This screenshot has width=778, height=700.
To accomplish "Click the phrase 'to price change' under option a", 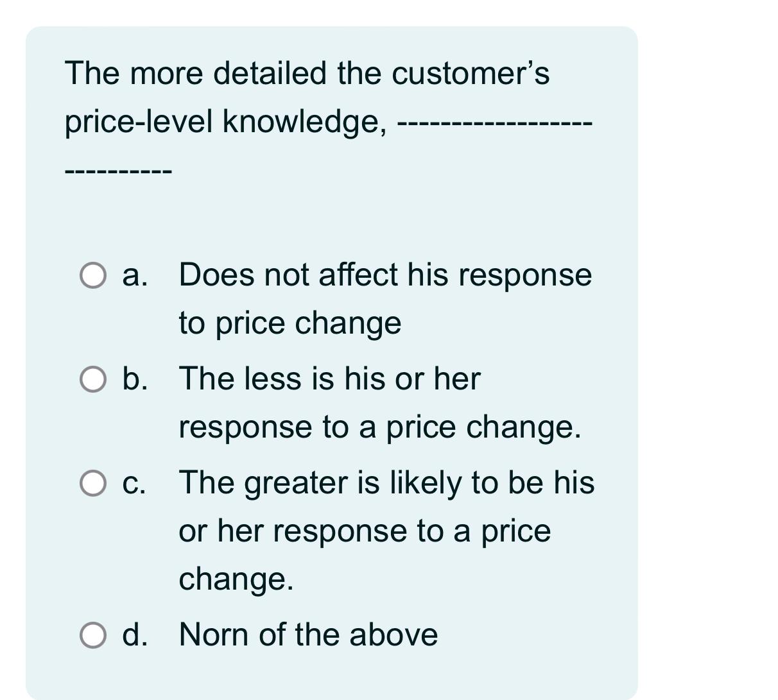I will click(x=289, y=323).
